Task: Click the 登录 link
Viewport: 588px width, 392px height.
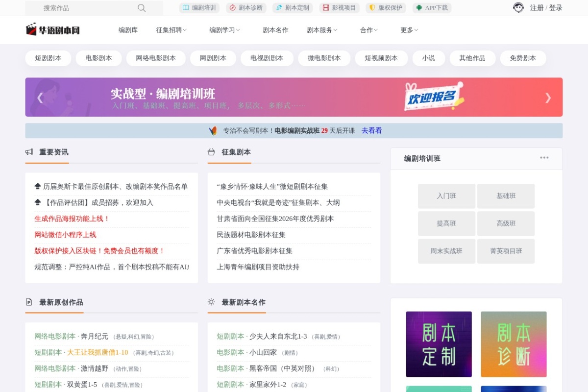Action: [556, 8]
